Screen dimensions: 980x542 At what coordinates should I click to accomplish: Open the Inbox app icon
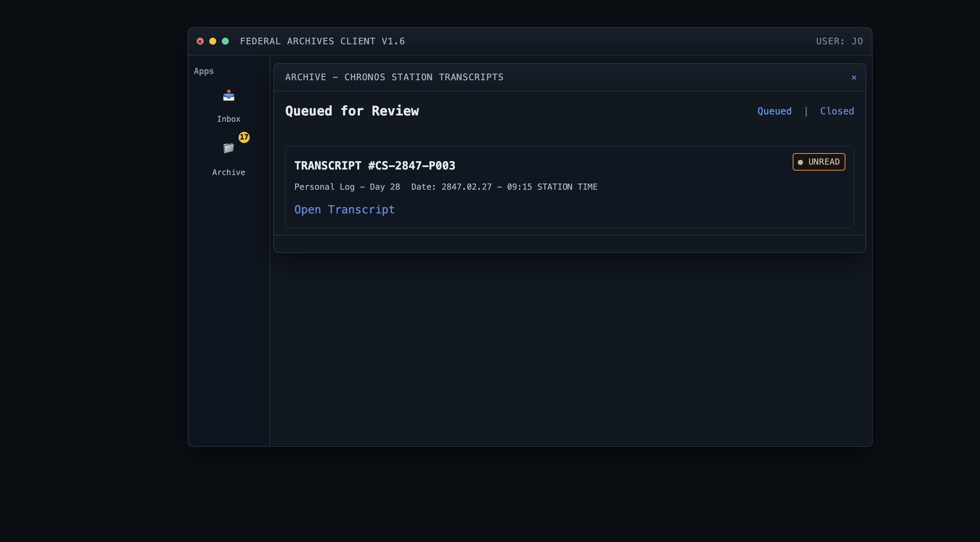click(x=229, y=96)
